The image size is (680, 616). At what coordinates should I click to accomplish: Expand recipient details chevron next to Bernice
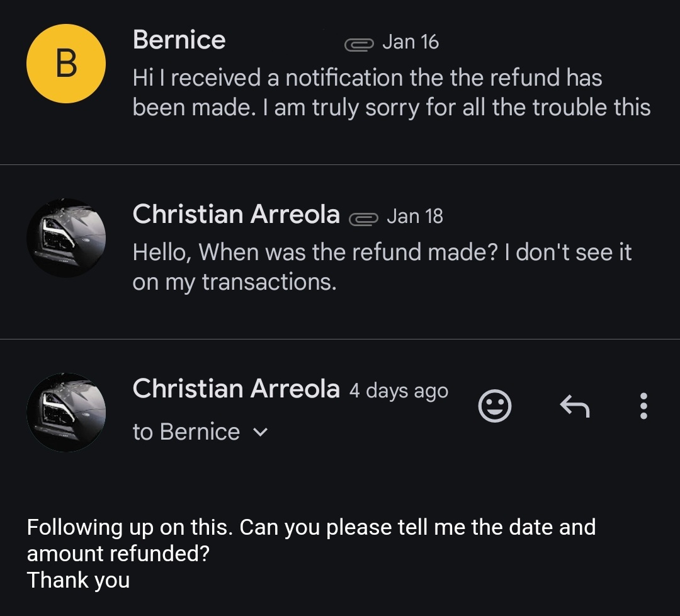(x=260, y=433)
